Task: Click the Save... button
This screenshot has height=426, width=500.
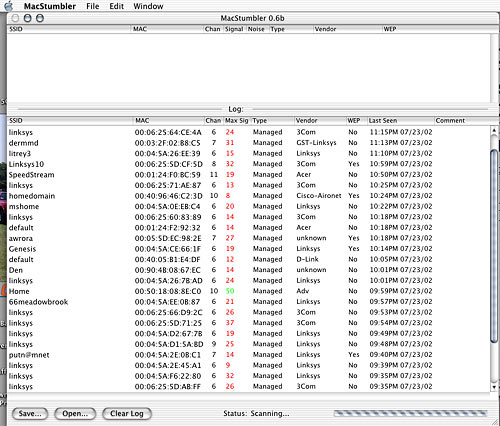Action: pyautogui.click(x=30, y=414)
